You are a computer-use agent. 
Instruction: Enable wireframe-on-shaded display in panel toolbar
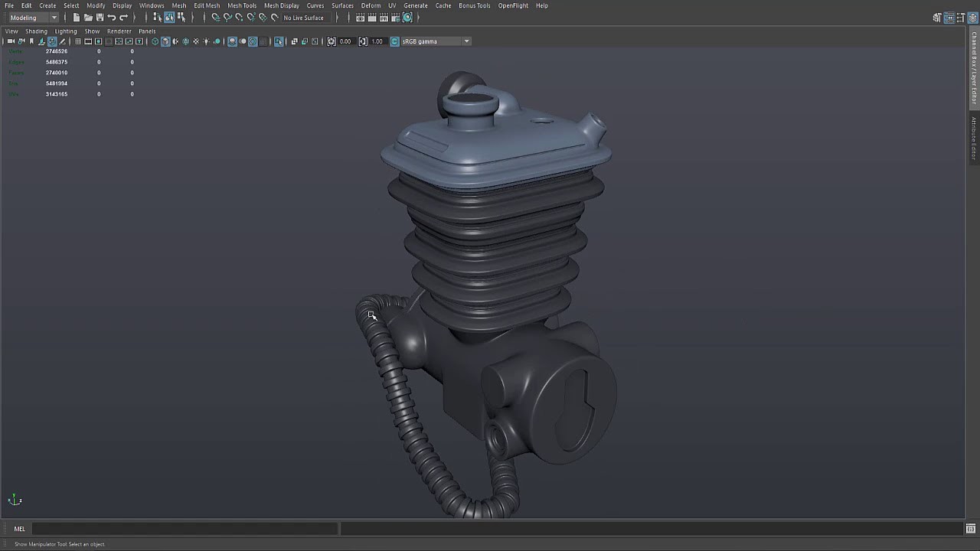(x=175, y=41)
